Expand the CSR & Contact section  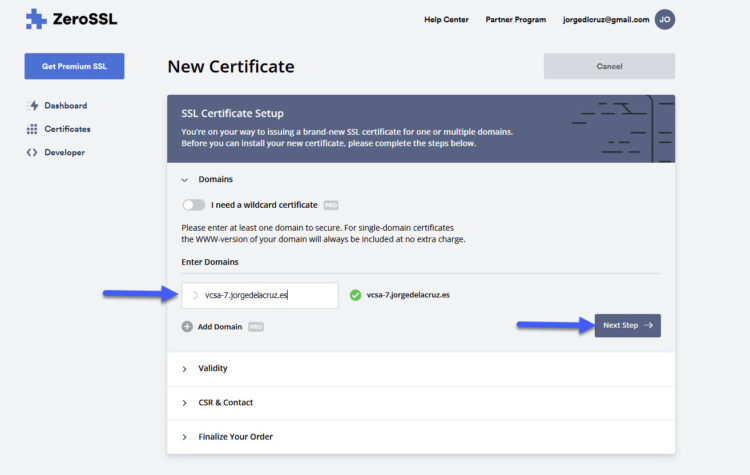[421, 403]
